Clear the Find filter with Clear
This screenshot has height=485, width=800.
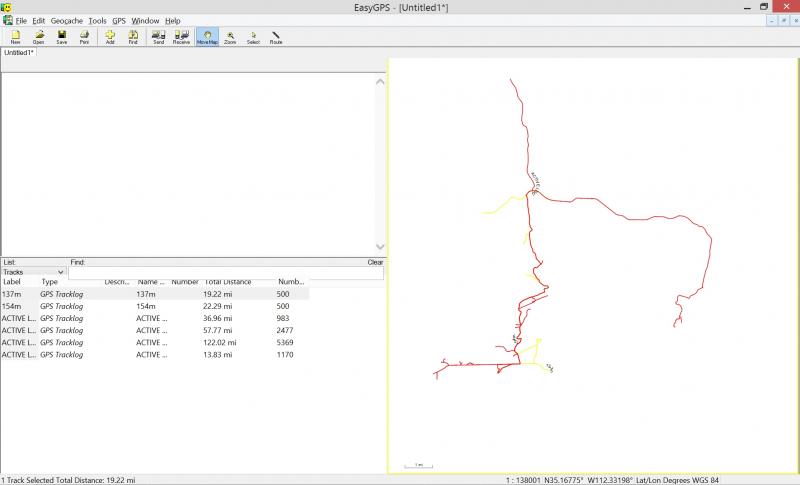[375, 262]
